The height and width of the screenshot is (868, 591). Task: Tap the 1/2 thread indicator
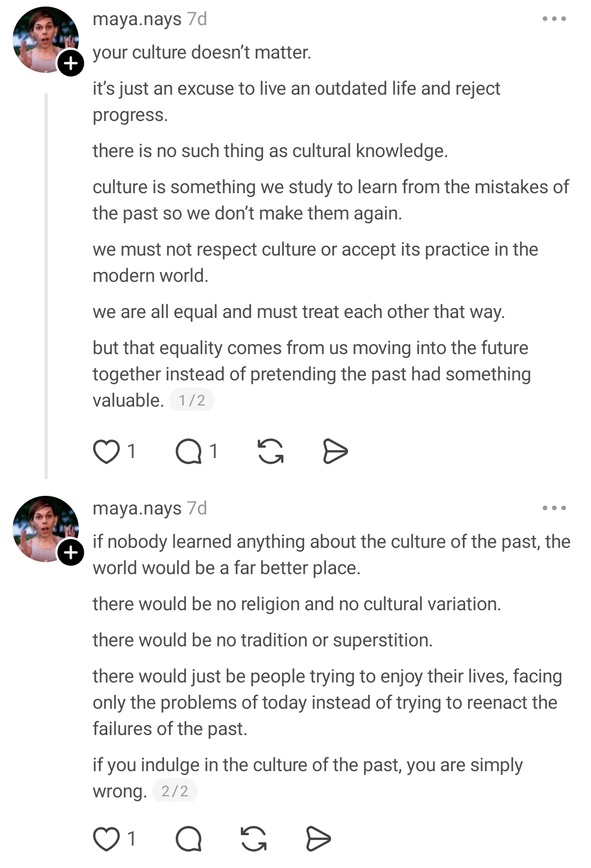point(192,401)
